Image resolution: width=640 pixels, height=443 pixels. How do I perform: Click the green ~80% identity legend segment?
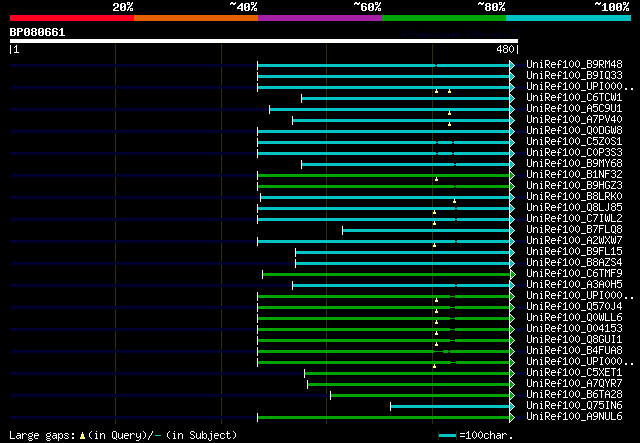tap(444, 18)
